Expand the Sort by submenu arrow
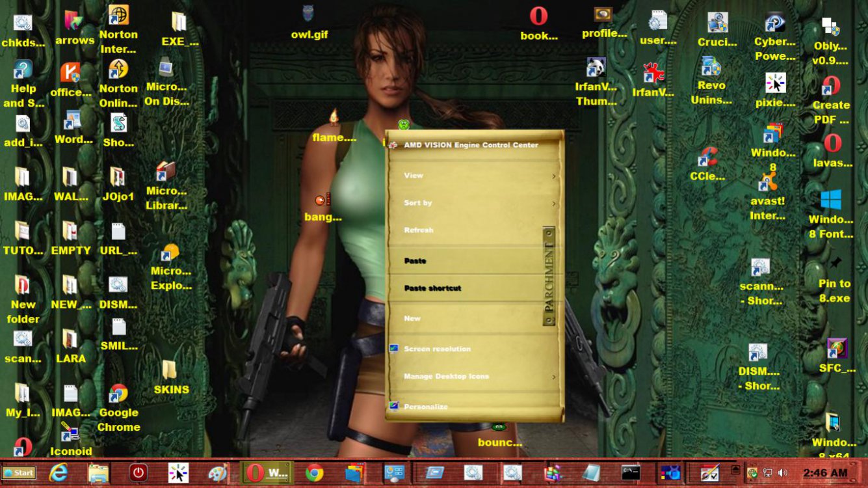868x488 pixels. (x=554, y=203)
